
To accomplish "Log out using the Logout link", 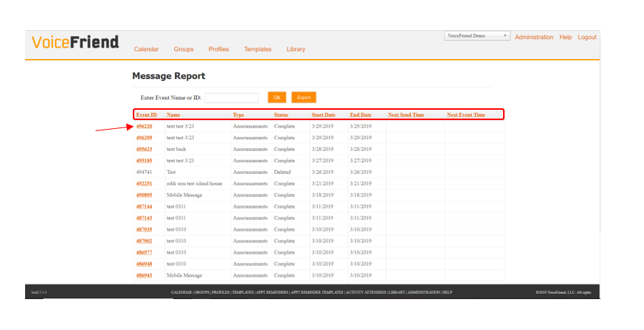I will point(587,37).
